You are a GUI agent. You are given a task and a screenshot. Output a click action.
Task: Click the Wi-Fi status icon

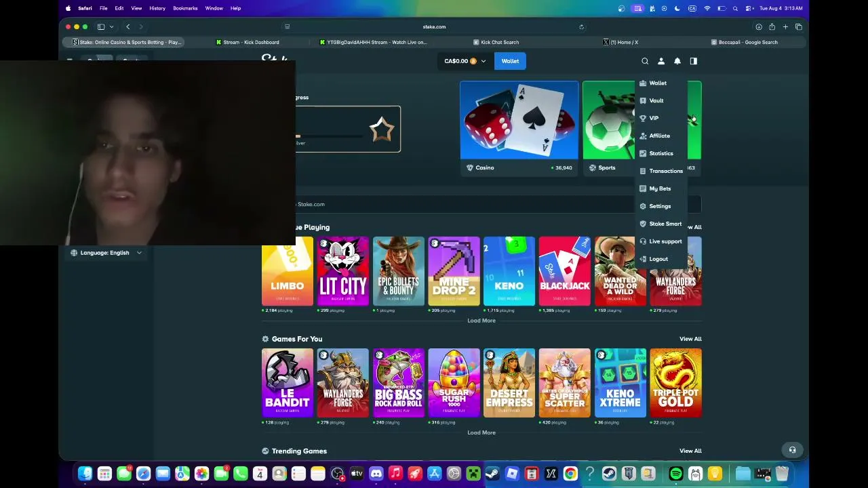click(707, 8)
